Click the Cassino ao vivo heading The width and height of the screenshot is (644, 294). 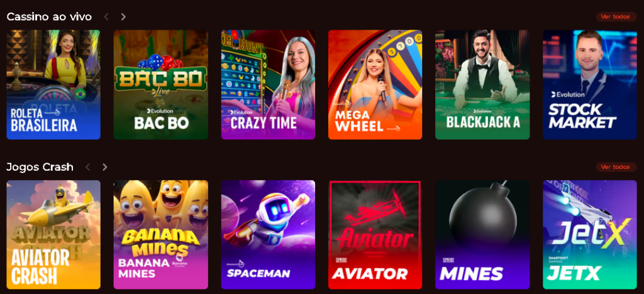point(49,17)
